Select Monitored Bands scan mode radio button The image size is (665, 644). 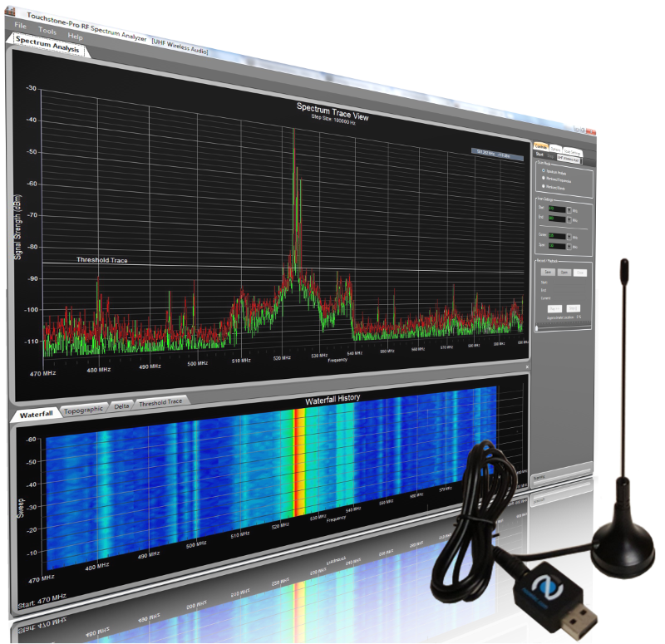(x=544, y=187)
